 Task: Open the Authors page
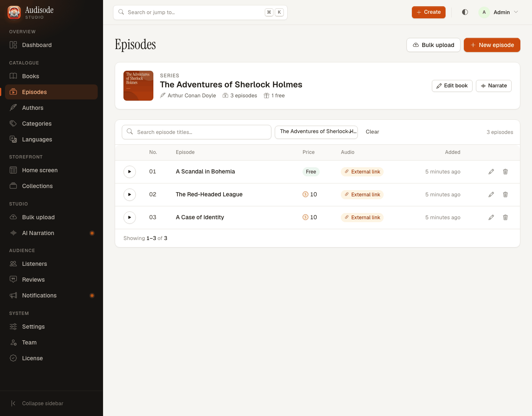point(52,108)
